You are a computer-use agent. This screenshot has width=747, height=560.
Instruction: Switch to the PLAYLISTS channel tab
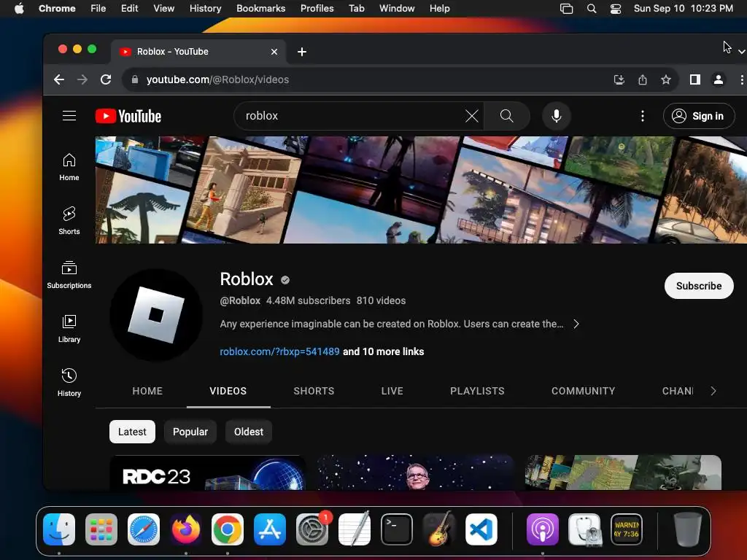(477, 391)
